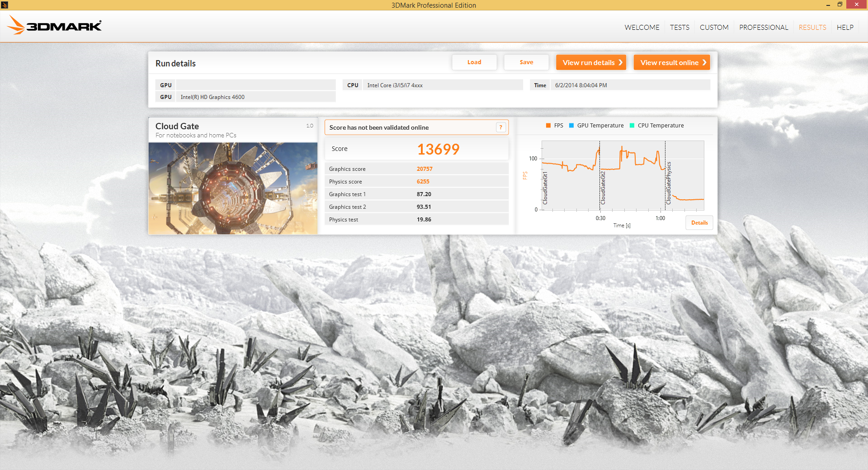Select the RESULTS tab
Screen dimensions: 868x470
click(x=812, y=28)
